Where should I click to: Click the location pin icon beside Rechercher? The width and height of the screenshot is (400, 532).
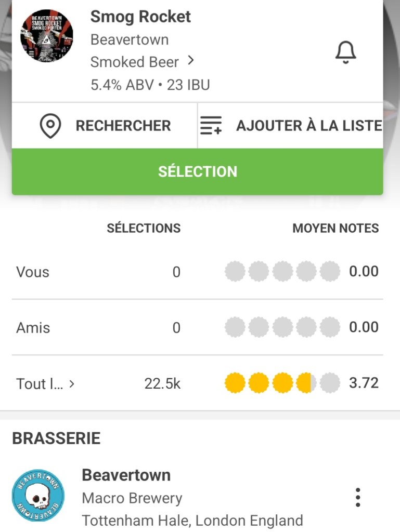(x=50, y=126)
